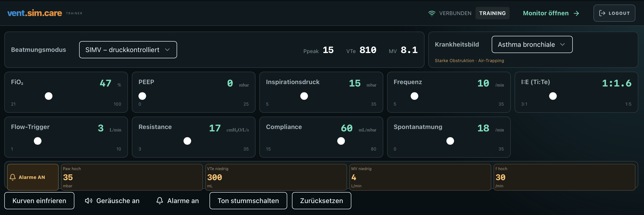Open the Monitor öffnen link
The width and height of the screenshot is (644, 215).
(551, 13)
